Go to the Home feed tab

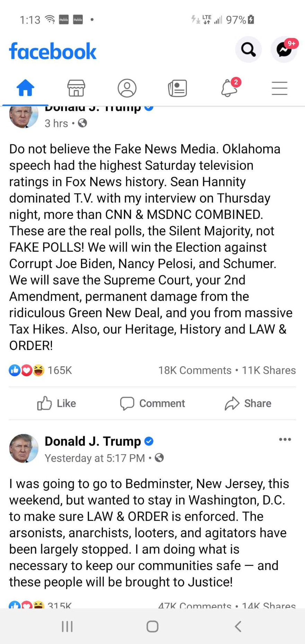pos(26,88)
